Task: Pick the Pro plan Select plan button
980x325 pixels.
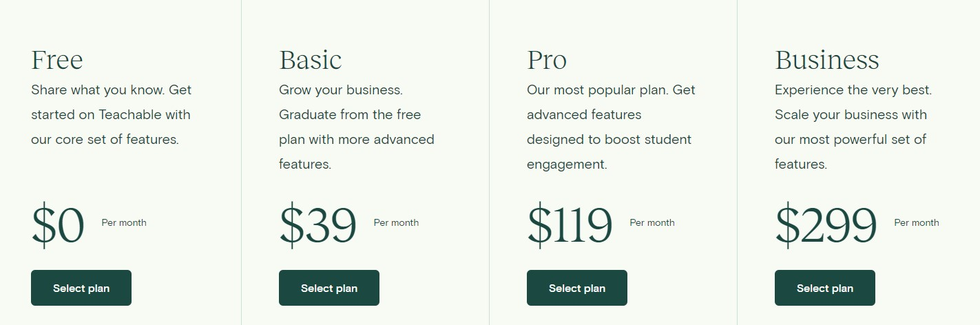Action: (577, 288)
